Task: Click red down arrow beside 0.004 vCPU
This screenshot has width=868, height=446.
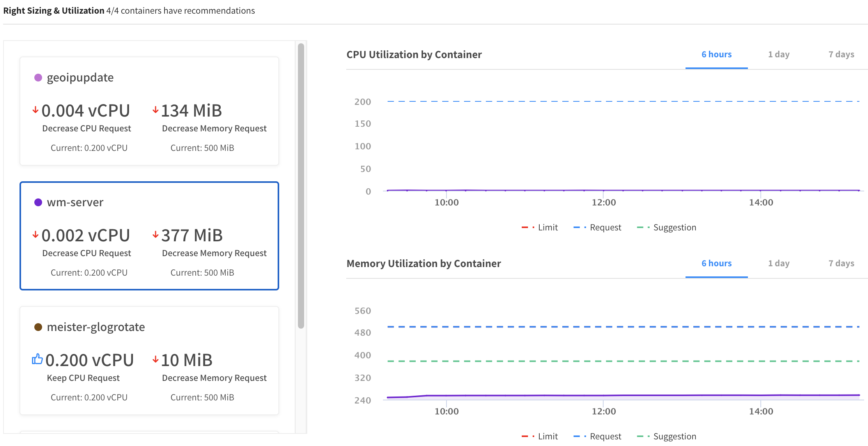Action: [35, 110]
